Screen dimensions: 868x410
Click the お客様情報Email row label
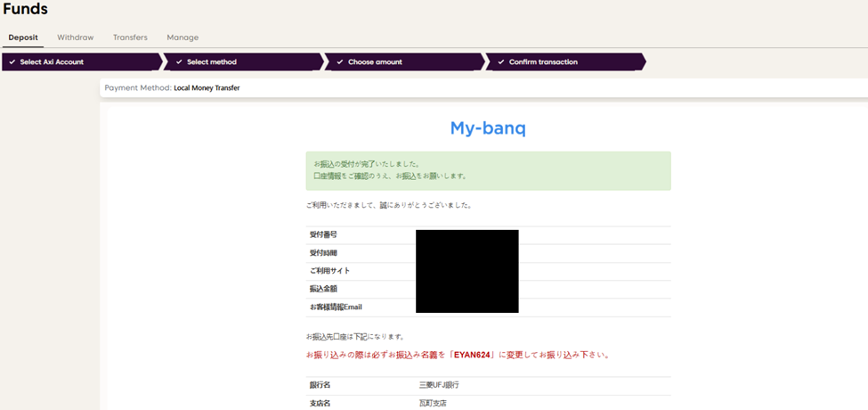(336, 307)
